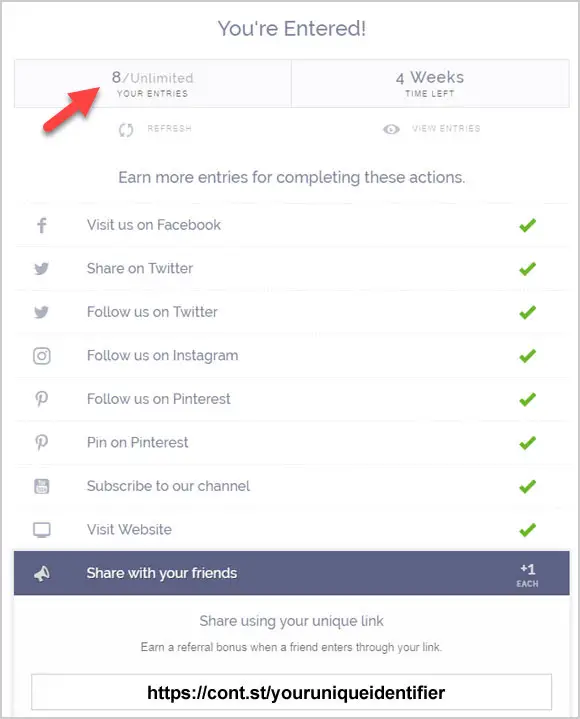Click the green checkmark for Visit Website
This screenshot has height=719, width=580.
coord(527,530)
